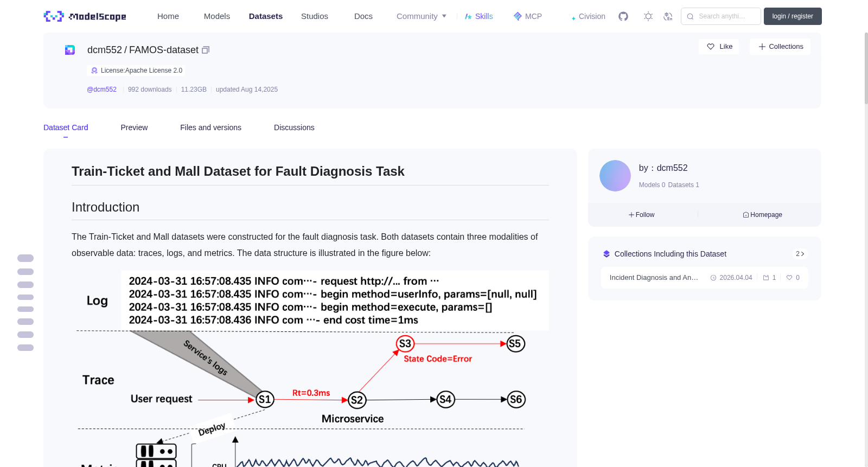The width and height of the screenshot is (868, 467).
Task: Open the MCP link
Action: 528,16
